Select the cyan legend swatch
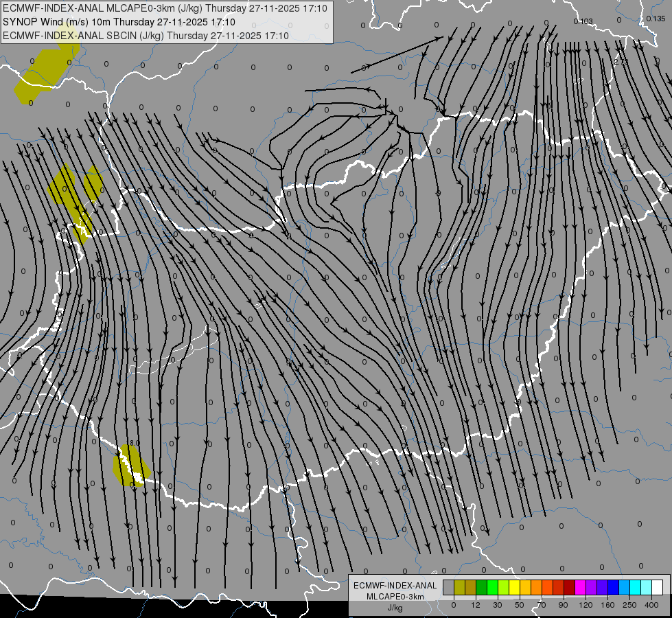The width and height of the screenshot is (672, 618). (x=635, y=587)
